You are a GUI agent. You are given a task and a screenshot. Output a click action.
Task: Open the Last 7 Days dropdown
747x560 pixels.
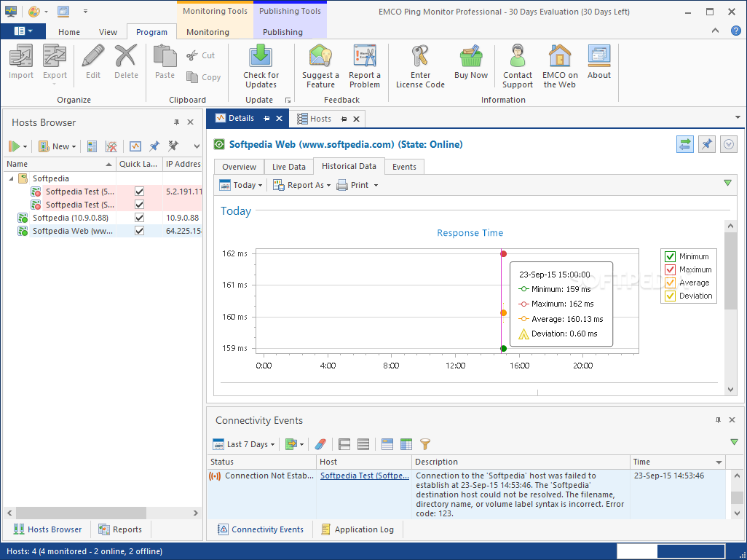(x=244, y=444)
